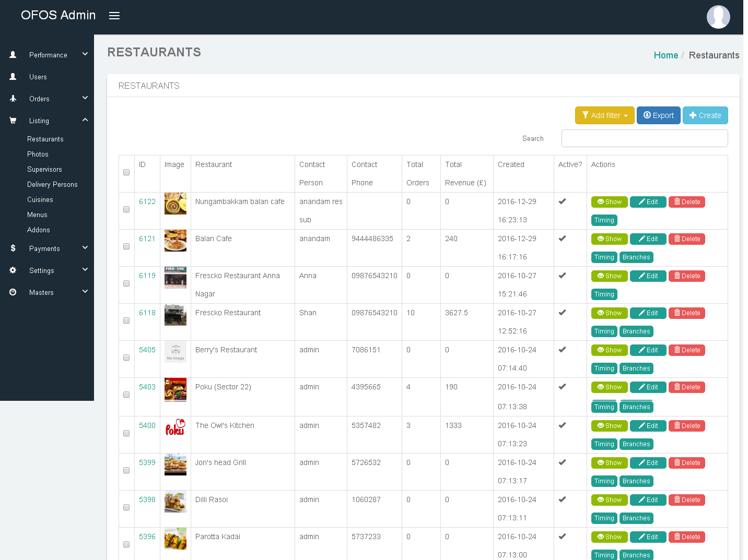Delete Dilli Rasoi row
Screen dimensions: 748x560
tap(687, 500)
